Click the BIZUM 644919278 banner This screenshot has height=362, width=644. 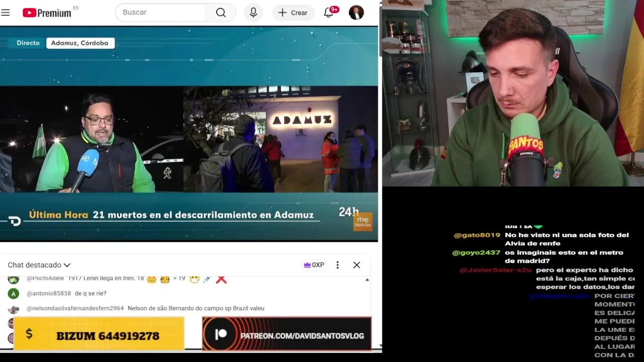[x=99, y=334]
